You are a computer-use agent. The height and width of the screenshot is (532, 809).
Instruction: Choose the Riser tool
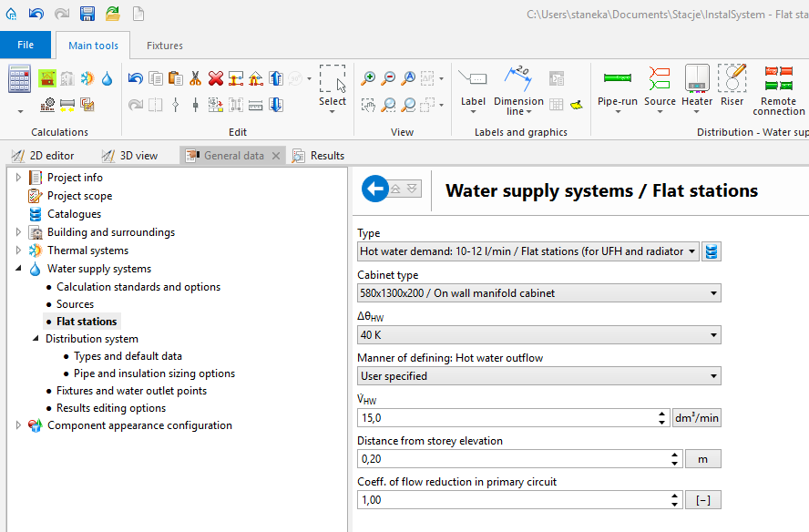[x=732, y=87]
